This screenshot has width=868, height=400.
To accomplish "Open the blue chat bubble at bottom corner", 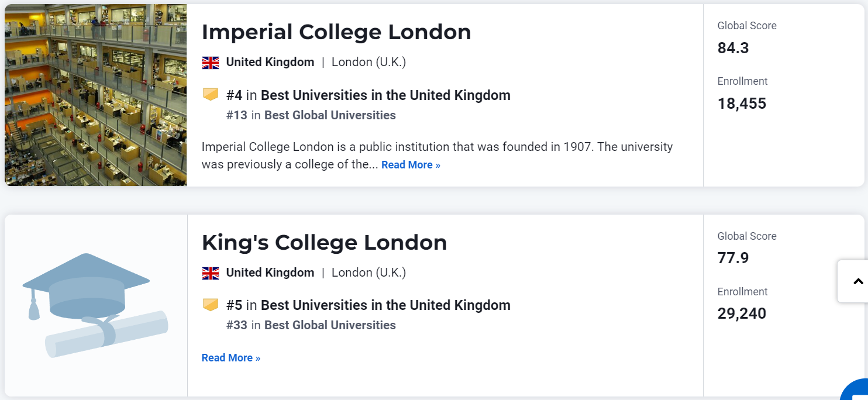I will (856, 391).
